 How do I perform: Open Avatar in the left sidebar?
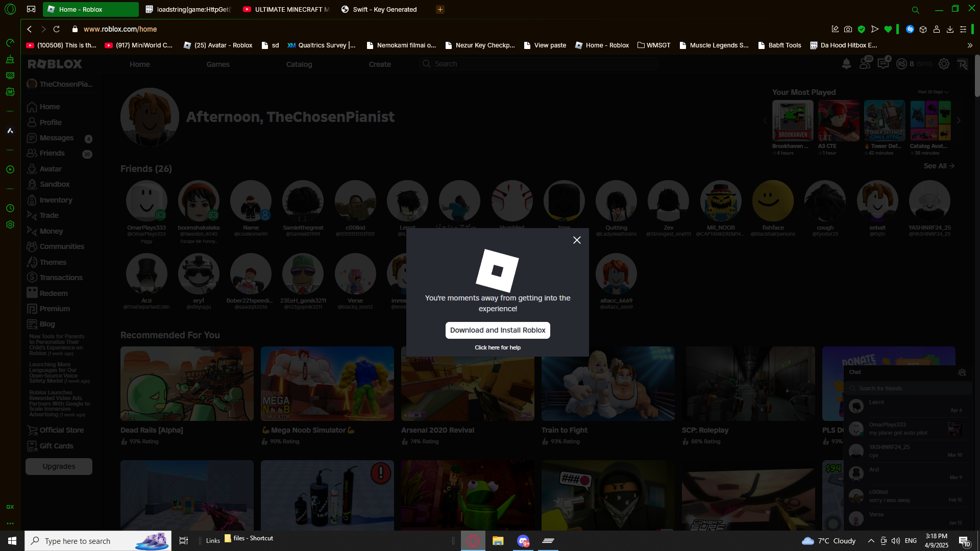[51, 169]
